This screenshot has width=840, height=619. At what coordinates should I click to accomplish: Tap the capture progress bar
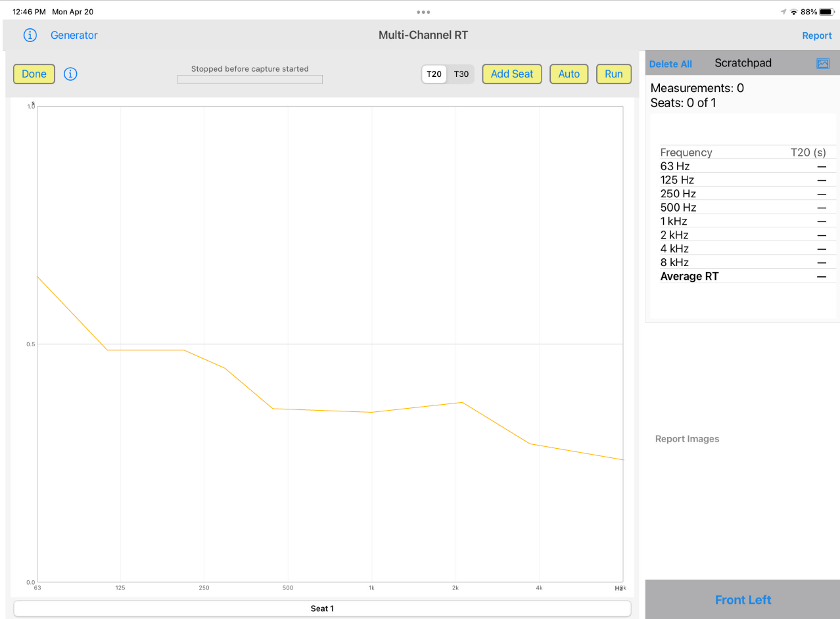coord(249,80)
